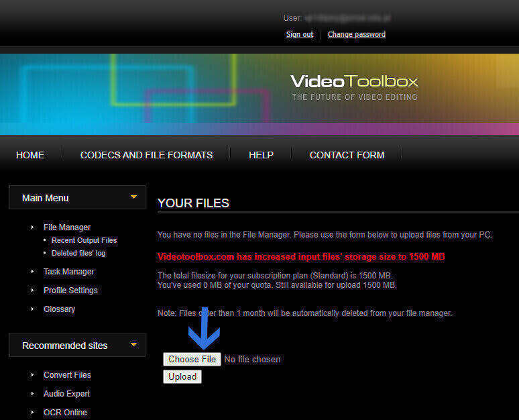519x420 pixels.
Task: Go to the HOME menu item
Action: point(30,155)
